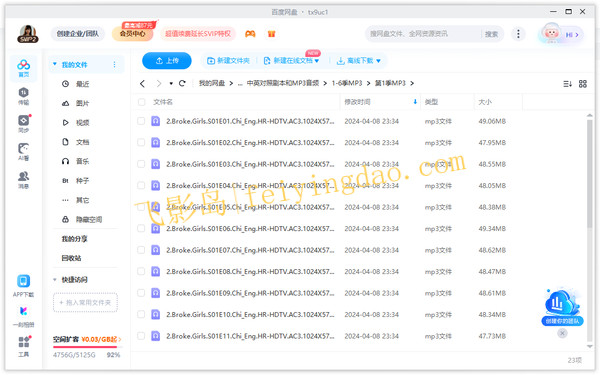Click the 创建企业/团队 button
Image resolution: width=600 pixels, height=375 pixels.
tap(78, 34)
